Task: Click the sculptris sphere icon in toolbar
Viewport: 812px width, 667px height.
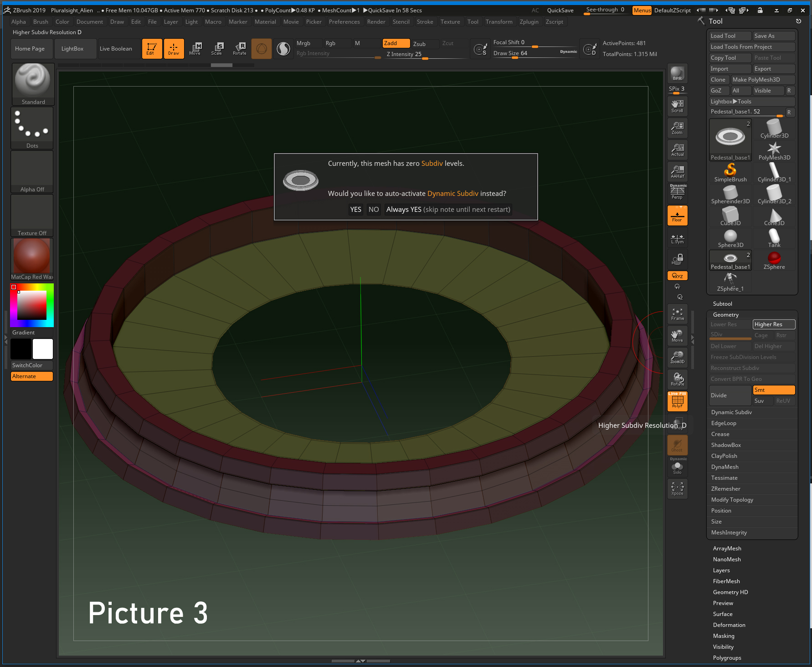Action: [x=262, y=49]
